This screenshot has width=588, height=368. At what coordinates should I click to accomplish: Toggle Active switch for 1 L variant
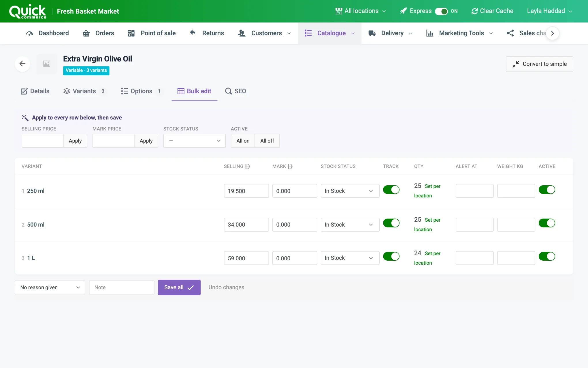pos(547,256)
